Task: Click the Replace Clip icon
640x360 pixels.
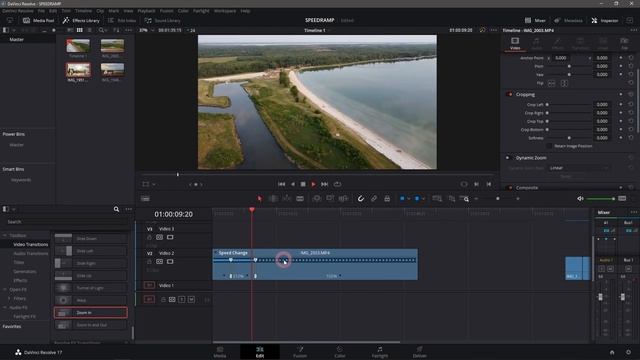Action: [343, 199]
